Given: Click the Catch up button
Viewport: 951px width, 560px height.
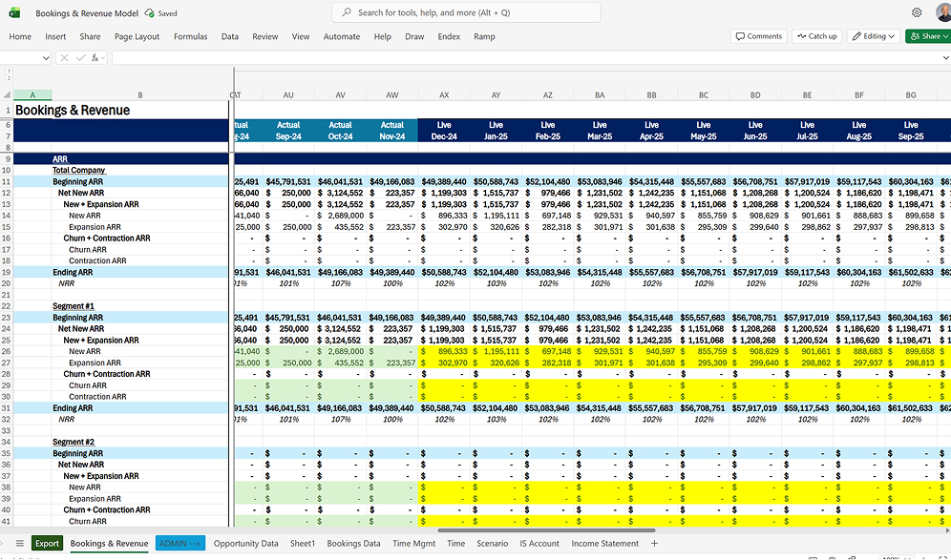Looking at the screenshot, I should pyautogui.click(x=815, y=36).
